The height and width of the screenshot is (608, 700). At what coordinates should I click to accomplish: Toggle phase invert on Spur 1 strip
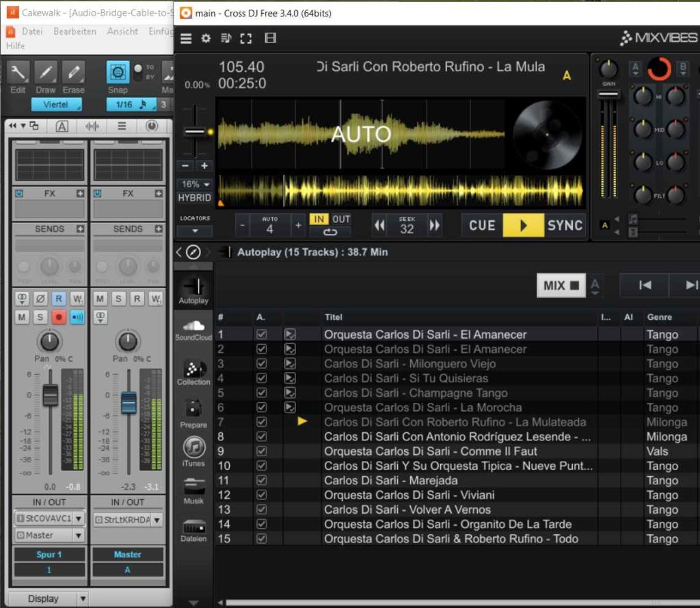[40, 298]
